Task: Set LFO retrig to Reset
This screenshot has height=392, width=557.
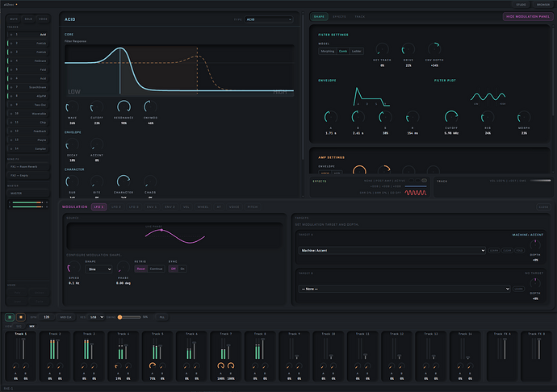Action: (141, 269)
